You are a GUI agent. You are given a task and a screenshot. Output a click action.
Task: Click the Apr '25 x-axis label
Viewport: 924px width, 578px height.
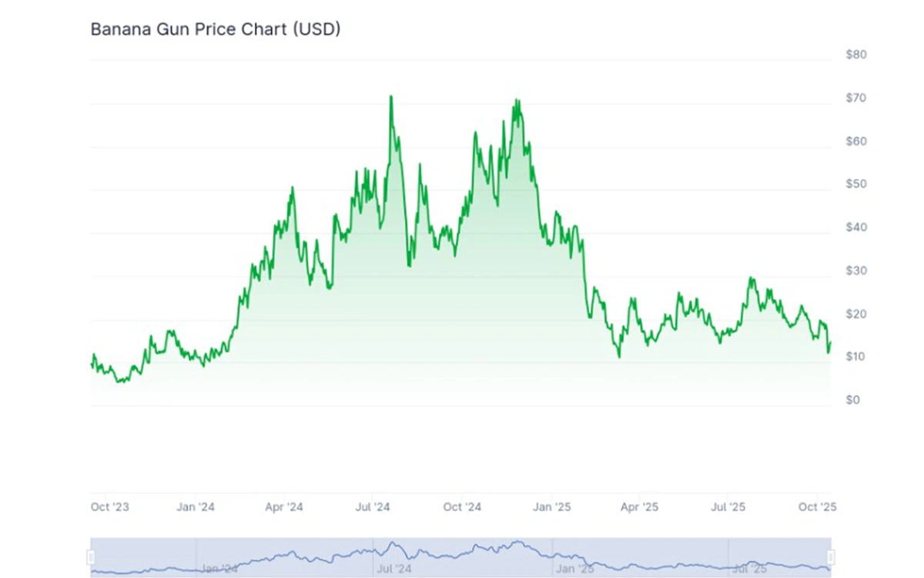(x=639, y=507)
